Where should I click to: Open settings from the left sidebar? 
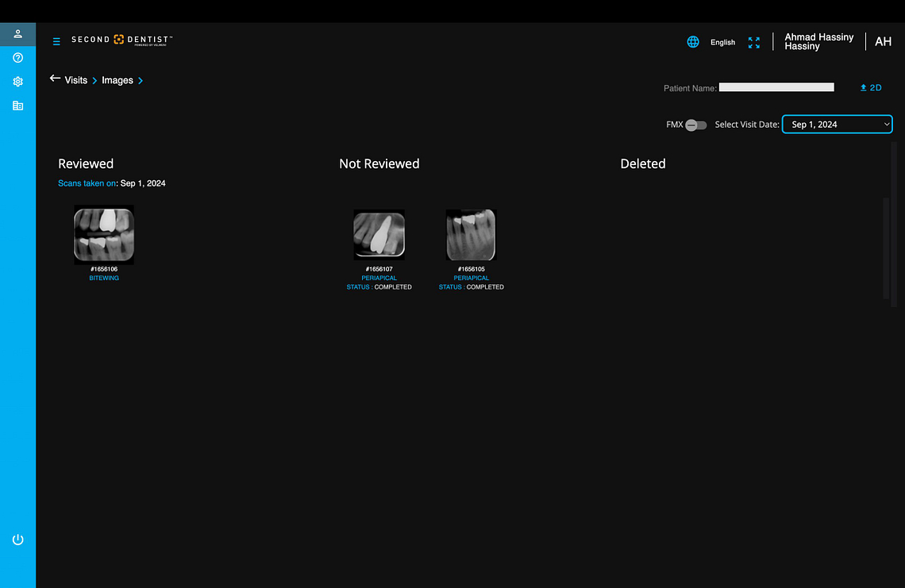(17, 81)
